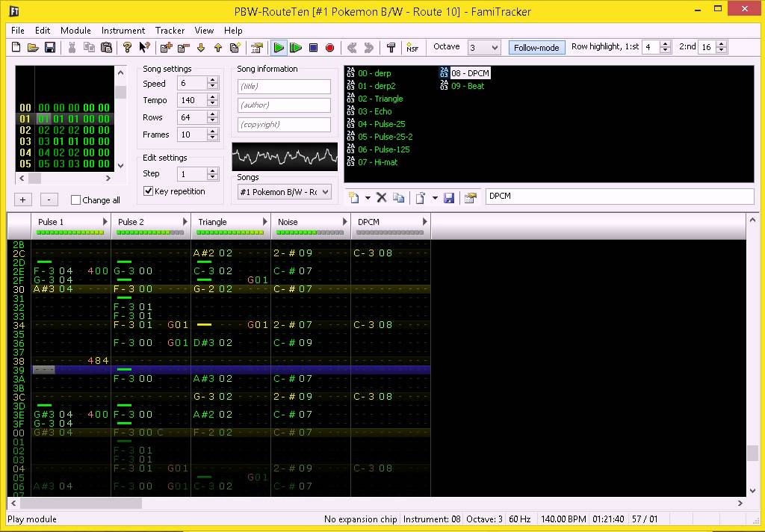Enable the Change all checkbox
This screenshot has height=532, width=765.
pyautogui.click(x=75, y=199)
